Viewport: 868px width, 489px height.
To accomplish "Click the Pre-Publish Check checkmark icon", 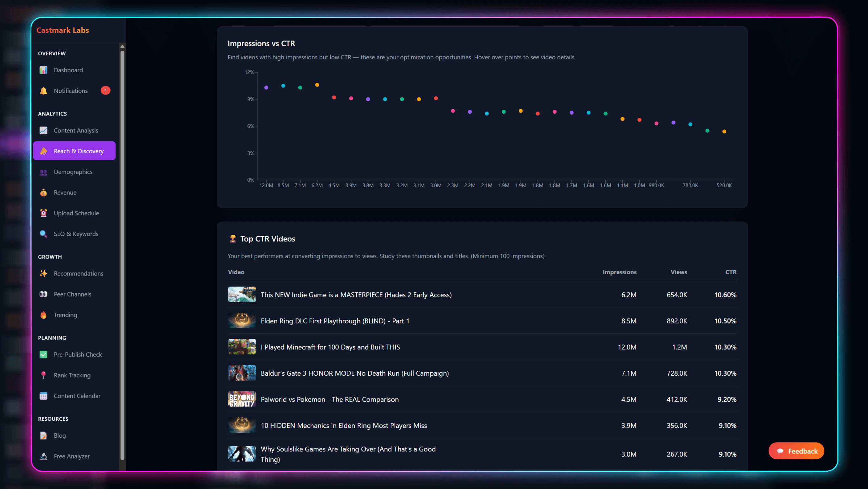I will 44,355.
